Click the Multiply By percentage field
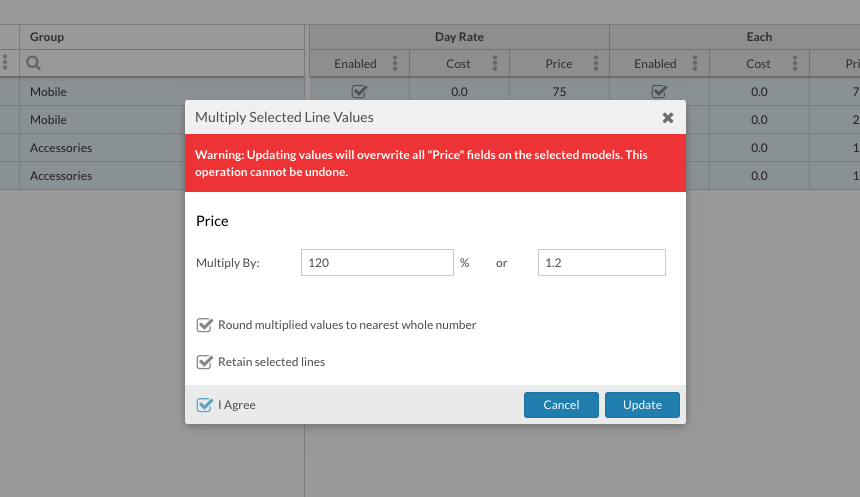 pos(377,263)
